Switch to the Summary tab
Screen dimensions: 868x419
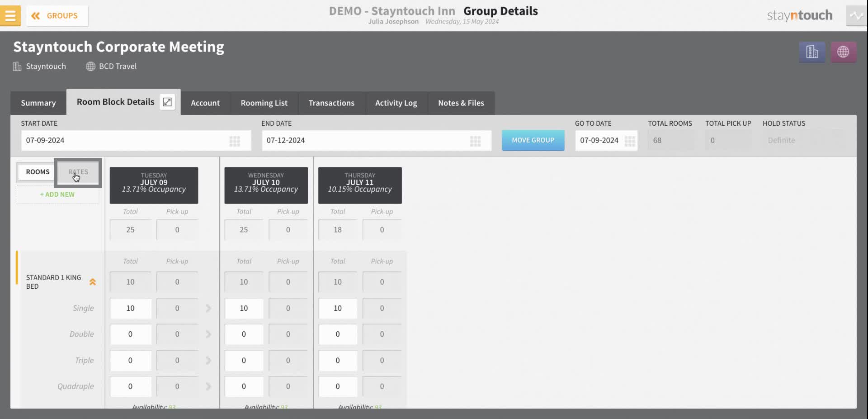pyautogui.click(x=38, y=103)
